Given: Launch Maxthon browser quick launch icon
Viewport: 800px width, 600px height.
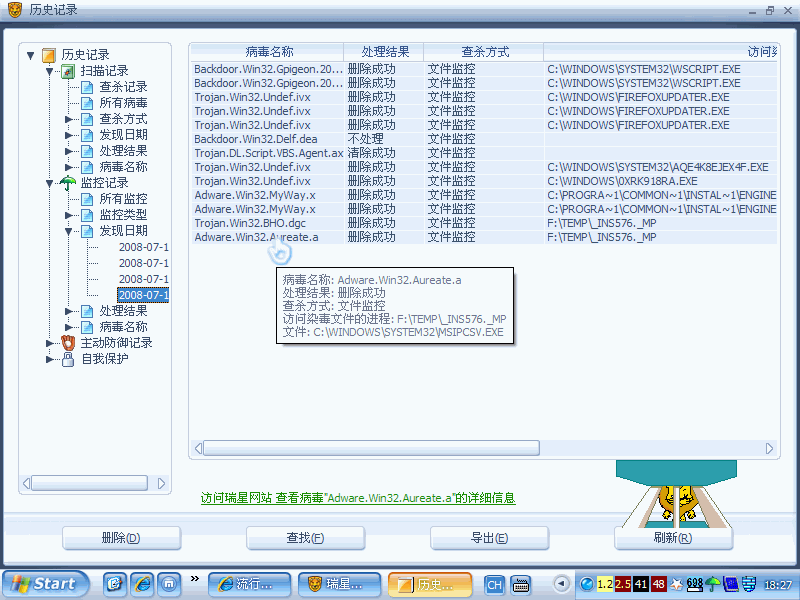Looking at the screenshot, I should tap(169, 584).
